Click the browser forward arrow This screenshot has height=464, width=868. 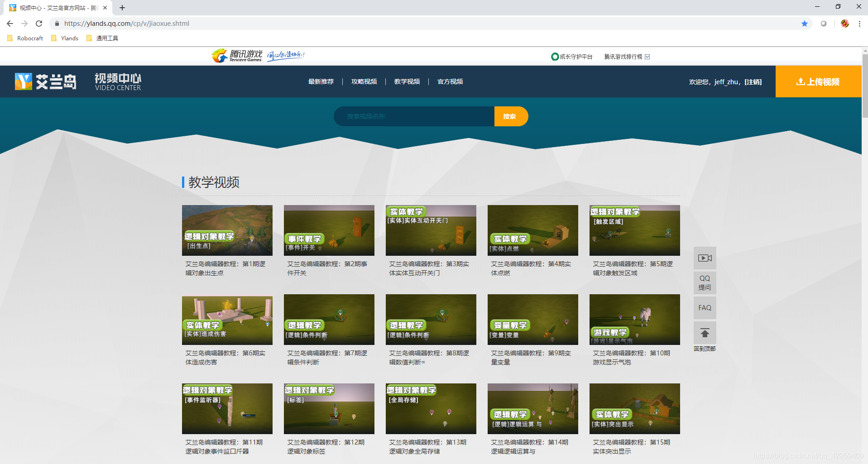[x=24, y=24]
